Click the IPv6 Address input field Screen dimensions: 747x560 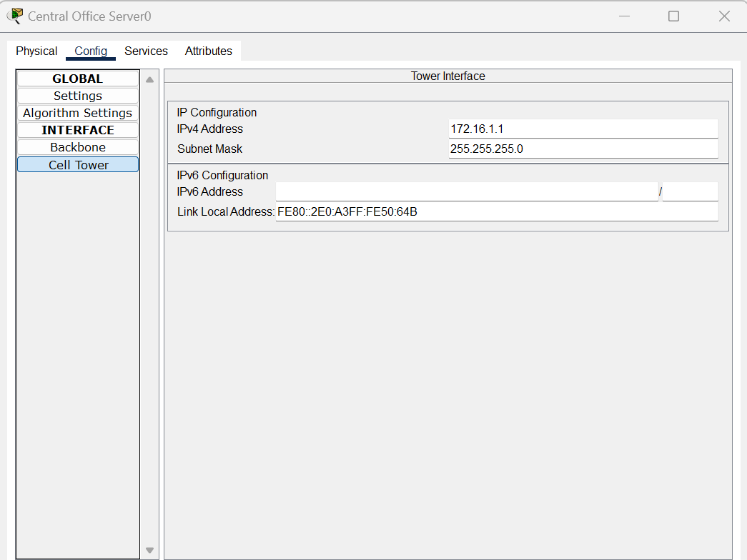coord(467,192)
